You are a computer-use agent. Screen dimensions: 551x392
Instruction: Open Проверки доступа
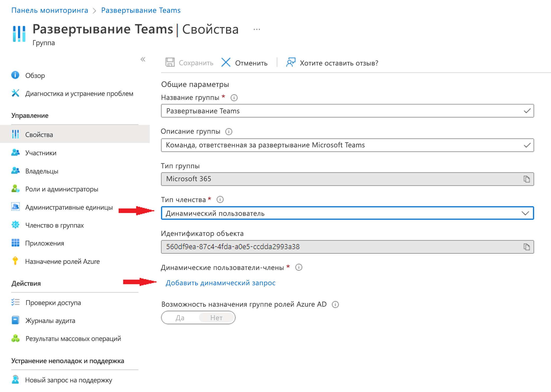53,303
